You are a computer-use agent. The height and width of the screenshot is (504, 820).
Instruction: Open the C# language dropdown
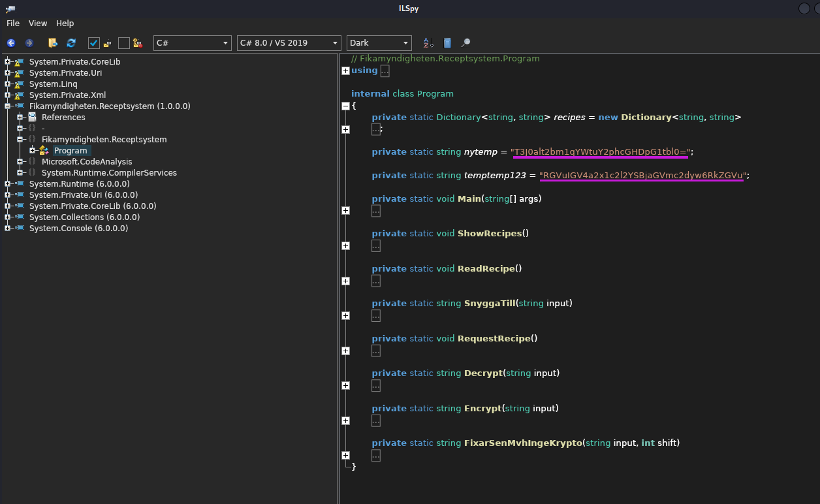click(192, 43)
